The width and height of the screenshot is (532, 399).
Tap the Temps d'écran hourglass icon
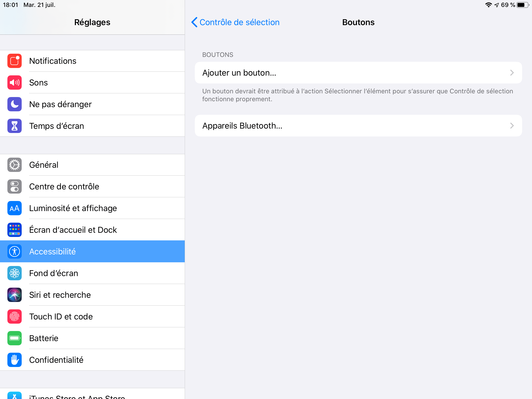(15, 126)
